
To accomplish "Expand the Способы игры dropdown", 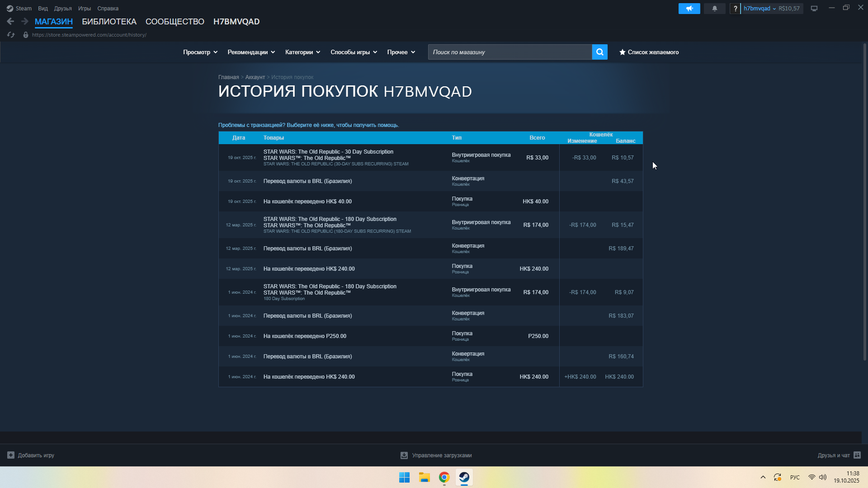I will [354, 52].
